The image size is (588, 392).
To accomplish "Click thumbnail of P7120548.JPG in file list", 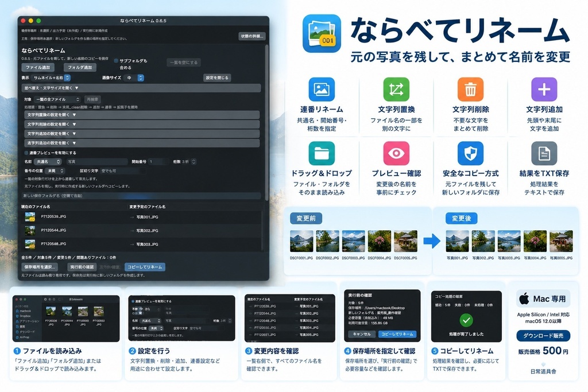I will pyautogui.click(x=30, y=244).
